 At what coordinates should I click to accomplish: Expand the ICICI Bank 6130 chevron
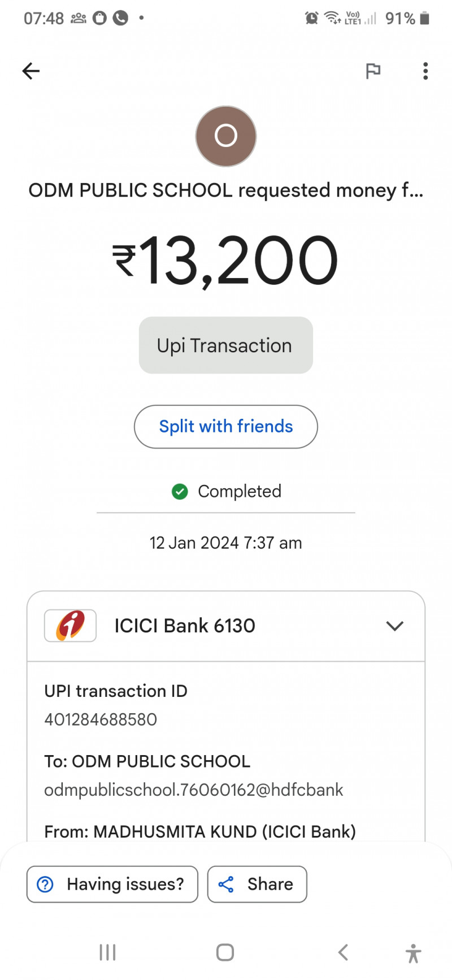tap(394, 626)
